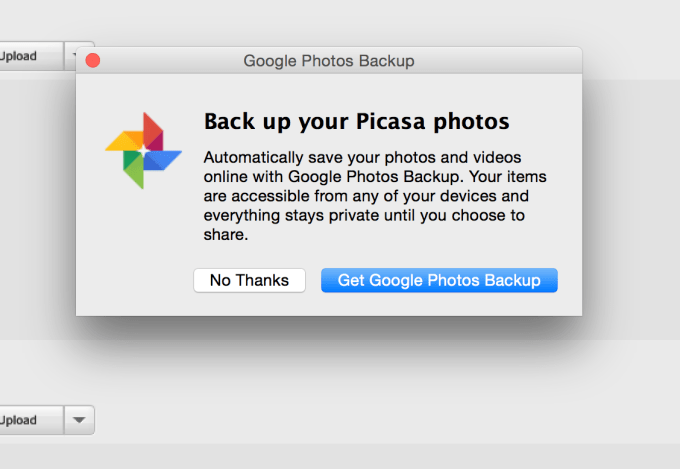680x469 pixels.
Task: Click the Google Photos Backup title bar
Action: pos(329,61)
